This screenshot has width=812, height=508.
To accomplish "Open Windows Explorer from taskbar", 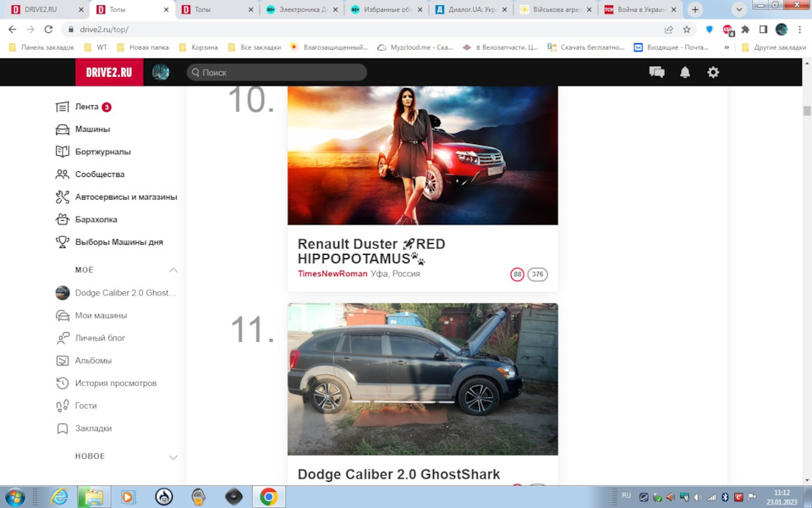I will [x=94, y=497].
